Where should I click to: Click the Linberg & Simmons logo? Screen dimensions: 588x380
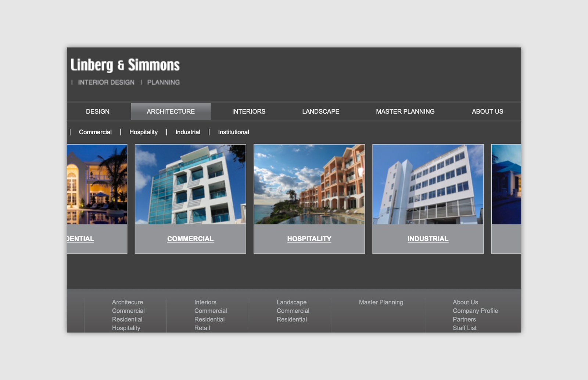click(x=125, y=65)
